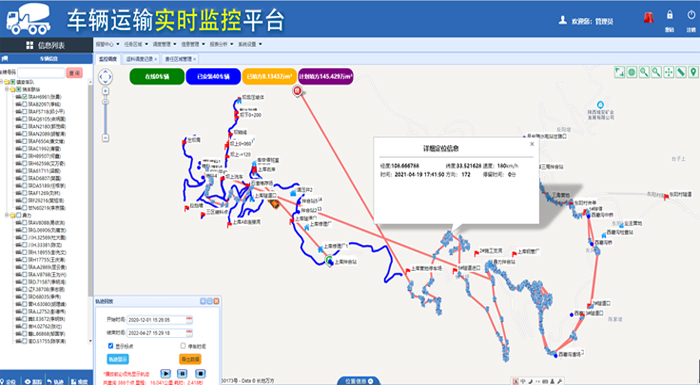Click the plus zoom-in button above slider
The height and width of the screenshot is (385, 700).
(105, 91)
